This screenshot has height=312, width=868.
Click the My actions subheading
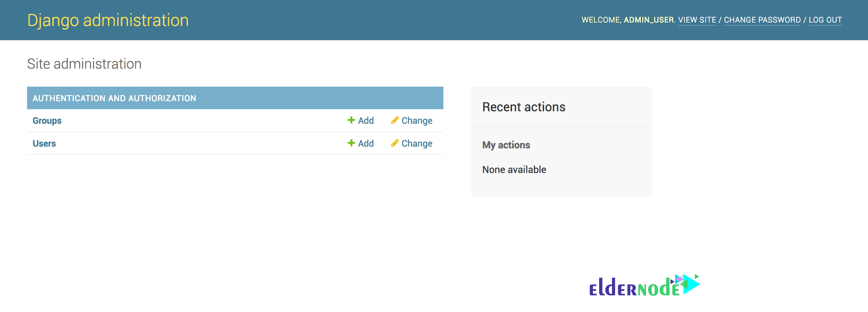coord(506,145)
